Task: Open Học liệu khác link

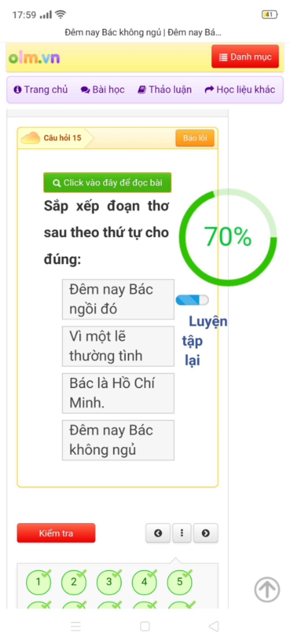Action: click(240, 89)
